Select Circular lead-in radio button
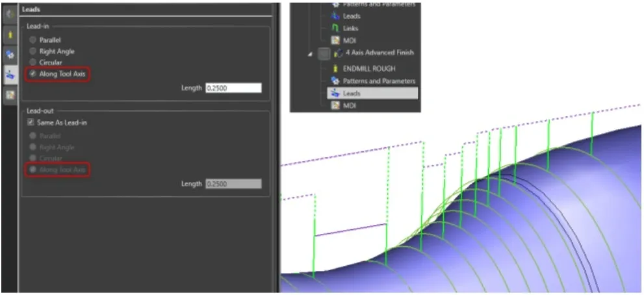Viewport: 644px width, 295px height. click(x=33, y=62)
